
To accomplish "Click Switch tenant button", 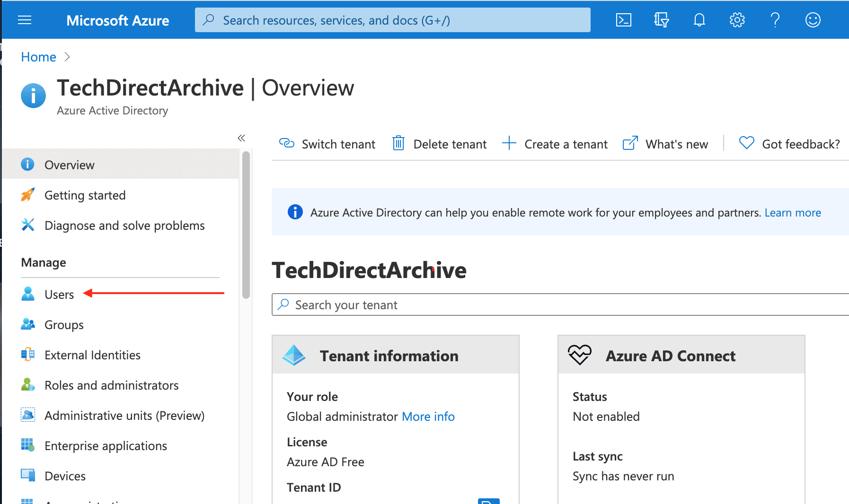I will coord(327,144).
